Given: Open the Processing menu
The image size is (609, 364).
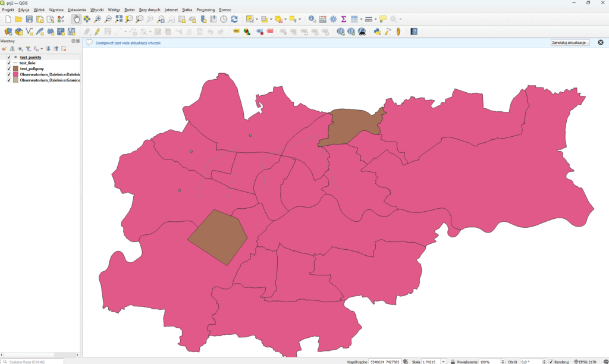Looking at the screenshot, I should pyautogui.click(x=205, y=10).
